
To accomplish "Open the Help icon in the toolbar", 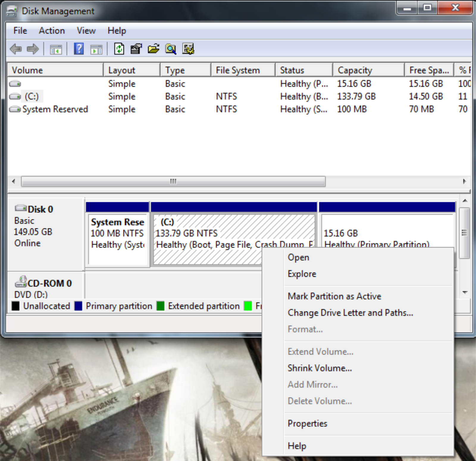I will 79,49.
